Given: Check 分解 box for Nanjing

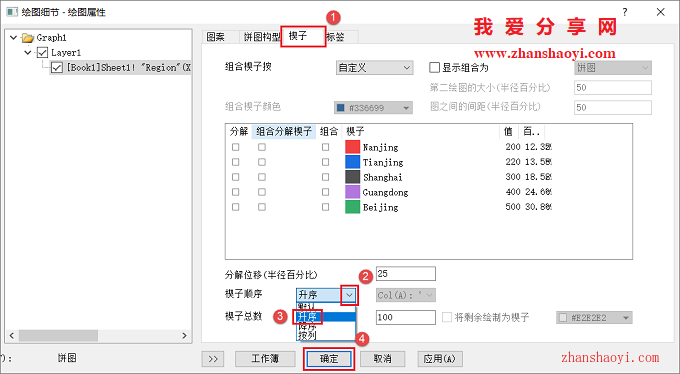Looking at the screenshot, I should click(x=235, y=147).
